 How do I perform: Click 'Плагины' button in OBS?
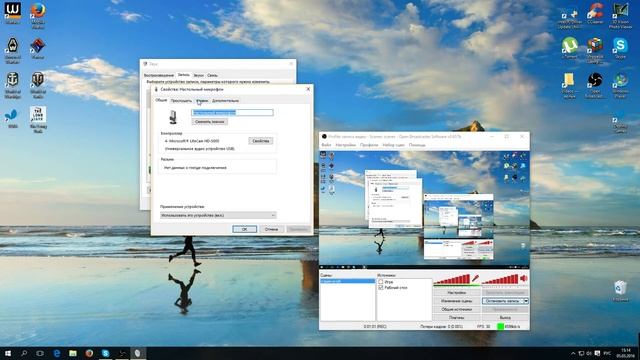(x=457, y=317)
